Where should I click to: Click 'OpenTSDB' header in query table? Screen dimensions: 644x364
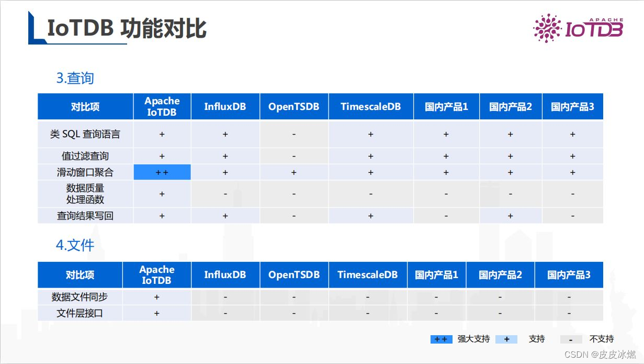pyautogui.click(x=294, y=107)
